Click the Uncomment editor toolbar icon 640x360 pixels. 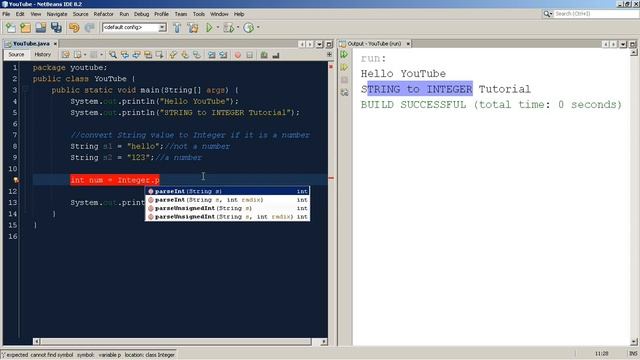tap(276, 55)
